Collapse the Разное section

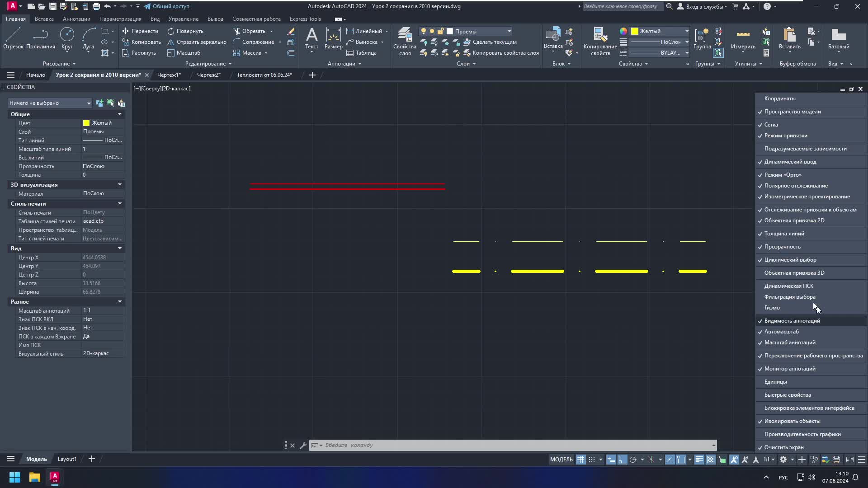point(120,302)
